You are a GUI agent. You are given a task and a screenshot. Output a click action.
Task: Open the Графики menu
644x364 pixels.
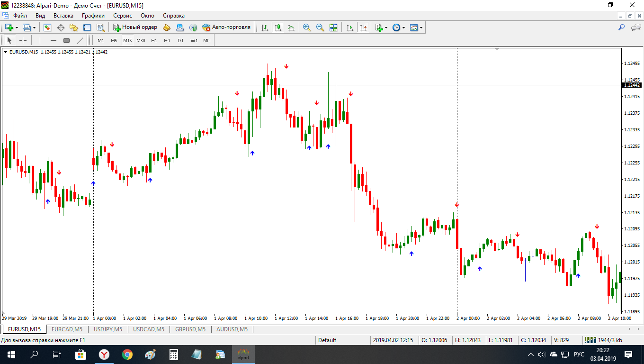(93, 16)
